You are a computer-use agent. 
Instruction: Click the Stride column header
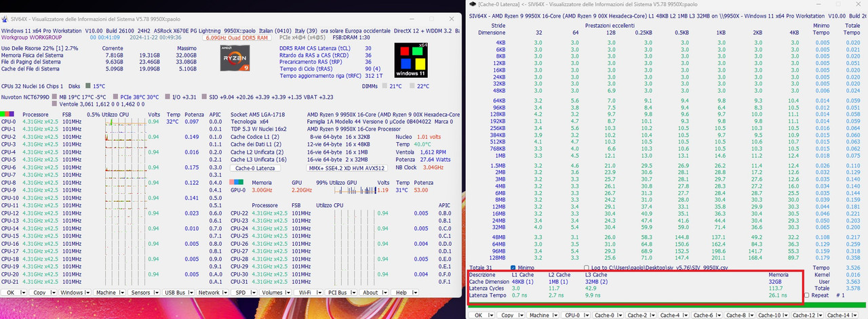point(497,25)
